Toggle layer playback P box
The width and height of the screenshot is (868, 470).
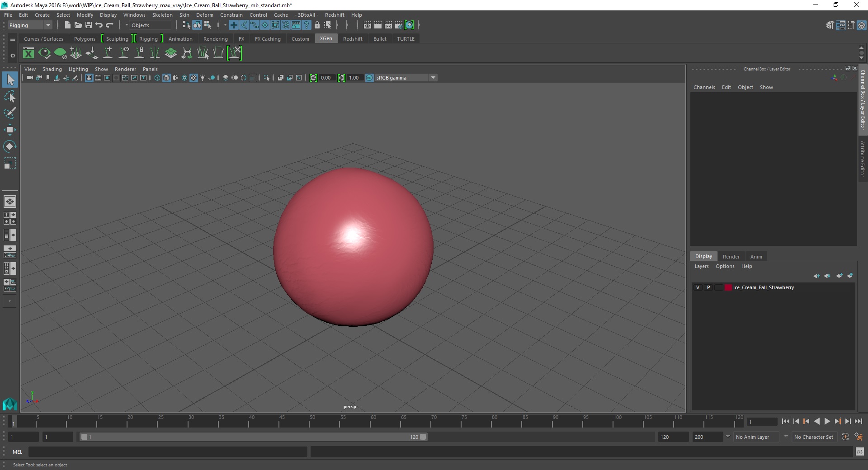click(x=708, y=287)
